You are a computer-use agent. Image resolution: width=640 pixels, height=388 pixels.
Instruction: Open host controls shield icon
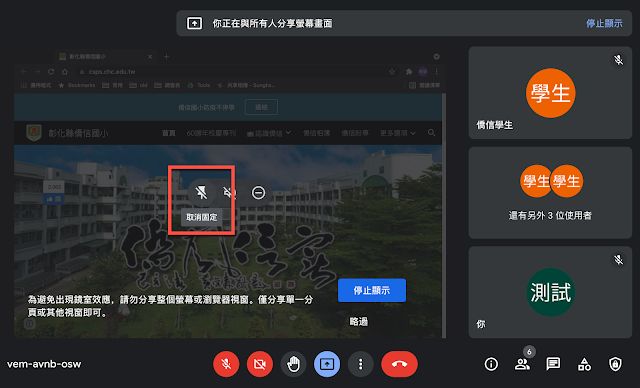point(615,364)
